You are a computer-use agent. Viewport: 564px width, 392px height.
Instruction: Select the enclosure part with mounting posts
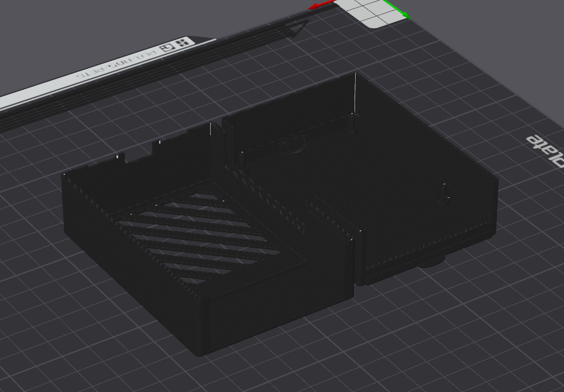tap(359, 180)
